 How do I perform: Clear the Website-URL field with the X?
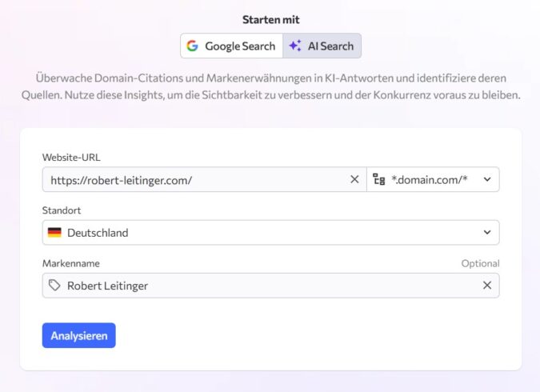coord(354,179)
